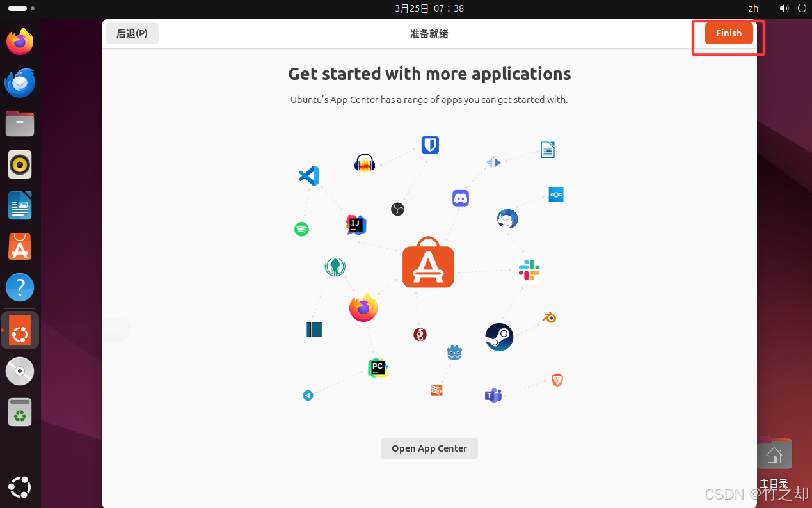The image size is (812, 508).
Task: Click the OBS Studio icon
Action: [x=398, y=209]
